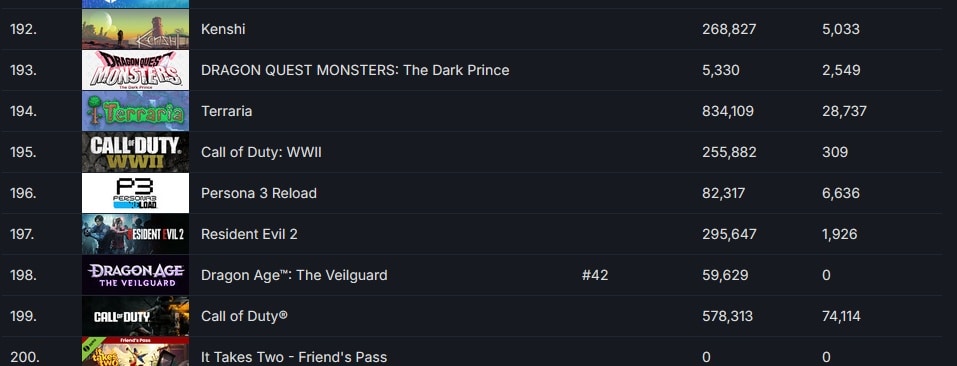Click the Dragon Quest Monsters cover image
The height and width of the screenshot is (366, 957).
click(x=135, y=70)
